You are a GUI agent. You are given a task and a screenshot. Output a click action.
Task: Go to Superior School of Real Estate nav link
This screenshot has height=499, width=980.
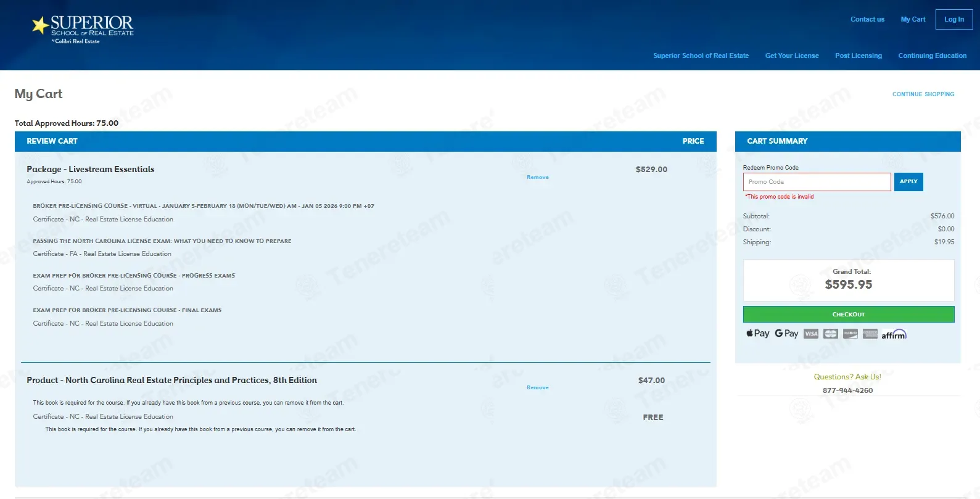click(701, 56)
